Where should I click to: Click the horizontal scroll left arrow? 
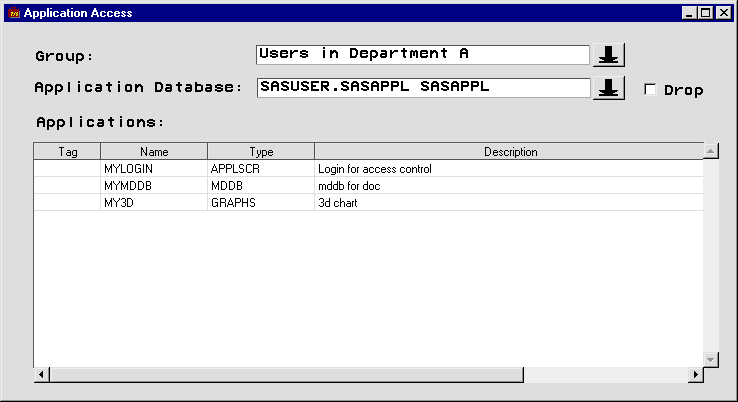42,375
